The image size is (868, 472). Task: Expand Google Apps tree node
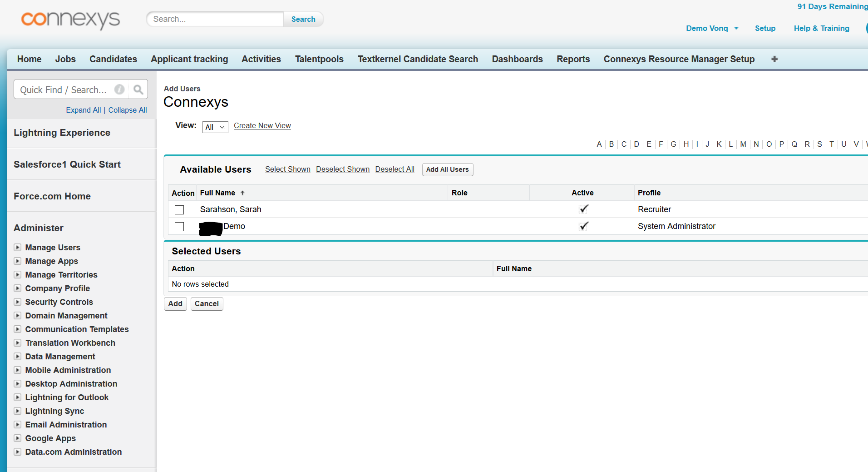(18, 438)
